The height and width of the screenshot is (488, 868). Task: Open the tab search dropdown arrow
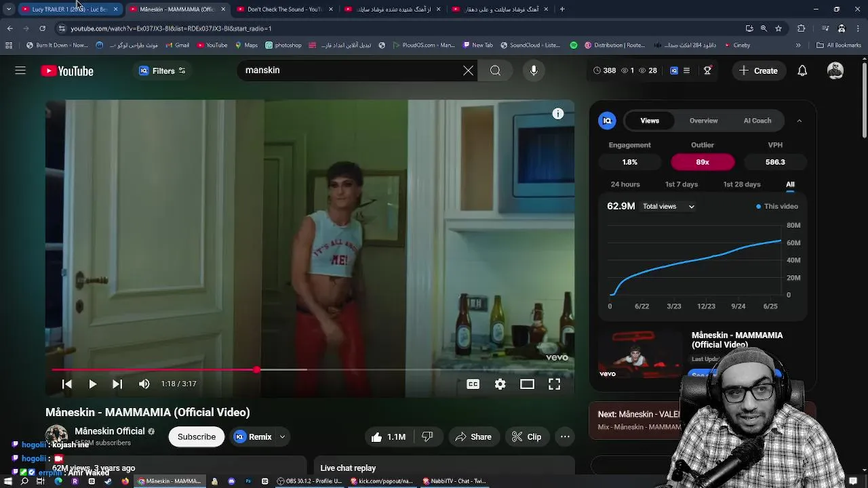8,9
